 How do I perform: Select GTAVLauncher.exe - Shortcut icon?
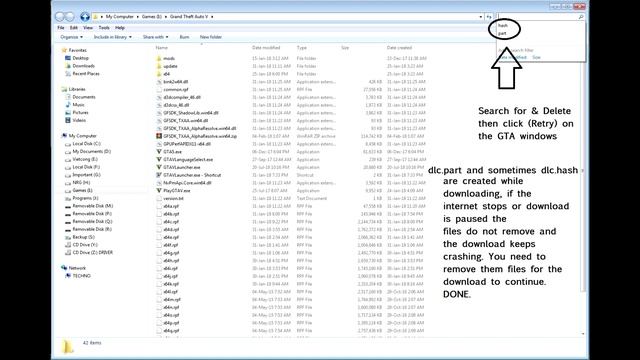pyautogui.click(x=159, y=175)
